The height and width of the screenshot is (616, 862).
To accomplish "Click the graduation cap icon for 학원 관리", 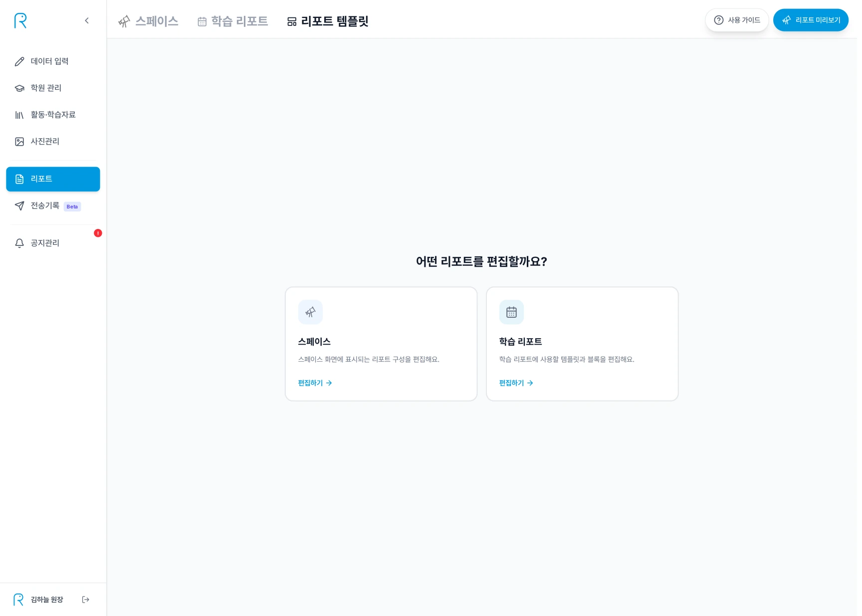I will coord(19,88).
